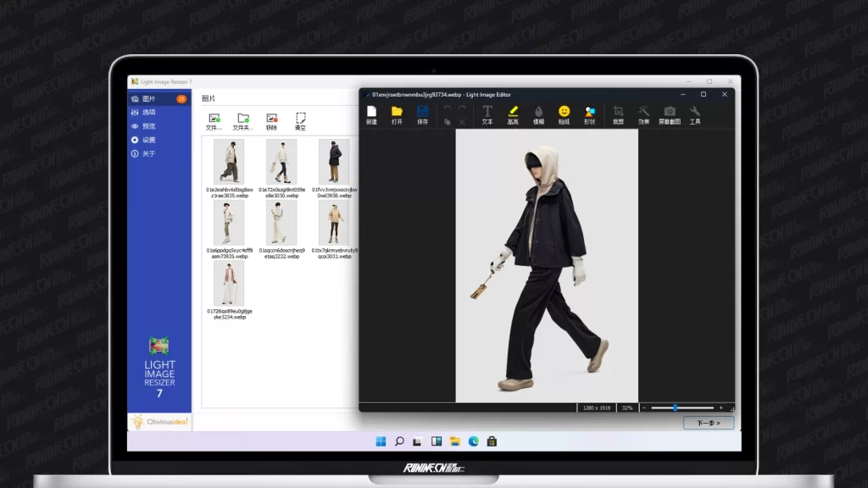
Task: Select the 文本 text tool
Action: [x=487, y=114]
